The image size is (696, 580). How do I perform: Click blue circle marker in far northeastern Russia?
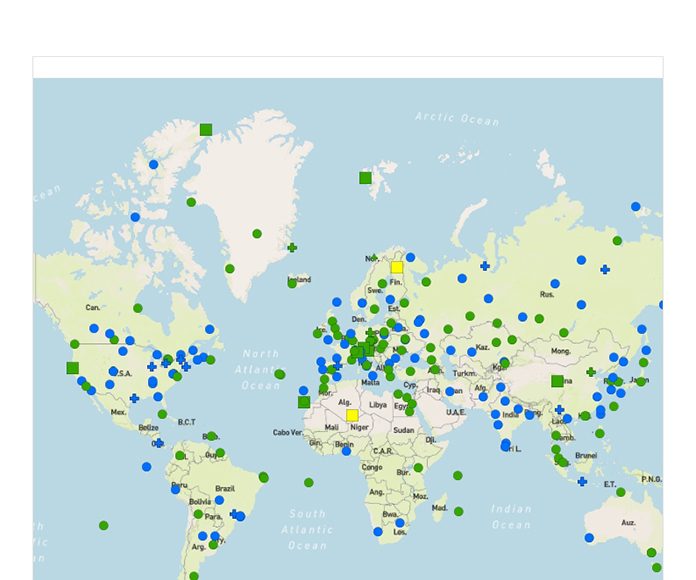pyautogui.click(x=636, y=207)
